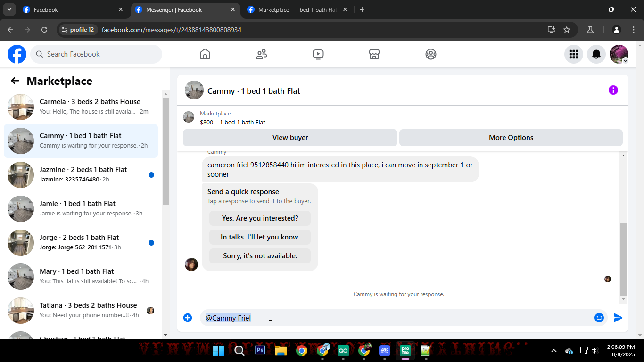Viewport: 644px width, 362px height.
Task: Send quick reply "Yes. Are you interested?"
Action: click(260, 218)
